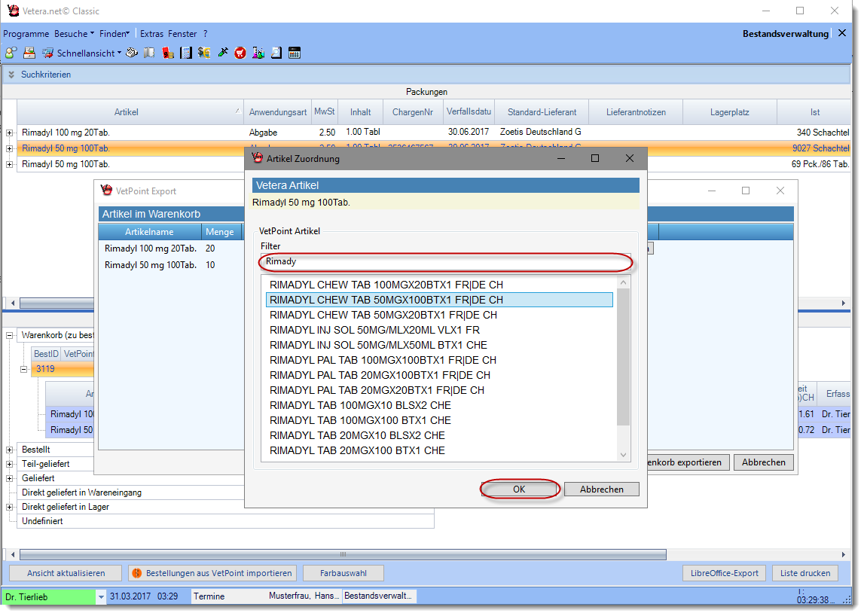Click the LibreOffice-Export button
Viewport: 864px width, 616px height.
click(724, 573)
